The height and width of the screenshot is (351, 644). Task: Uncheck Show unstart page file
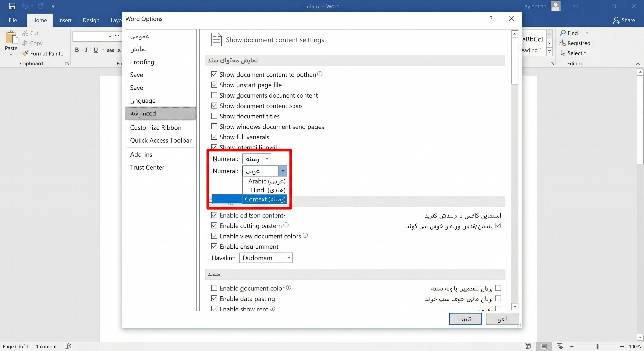[x=214, y=85]
